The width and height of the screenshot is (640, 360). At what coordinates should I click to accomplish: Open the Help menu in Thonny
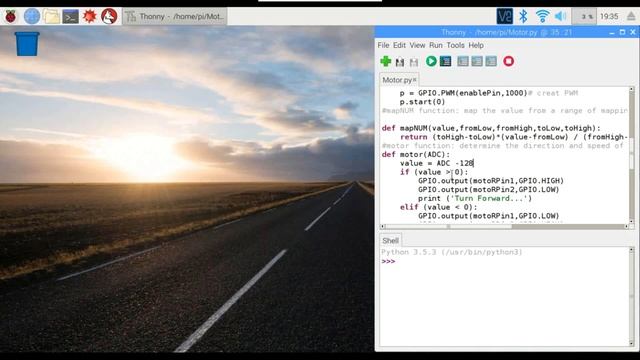(476, 45)
